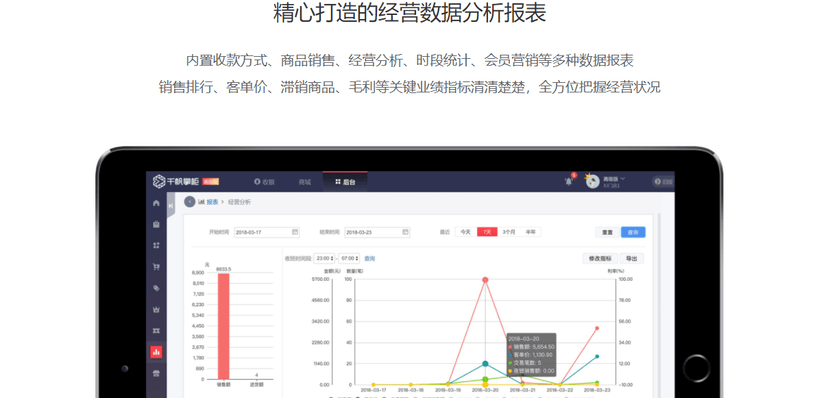Open the 07:00 night-shift end time selector
The height and width of the screenshot is (398, 828).
click(349, 259)
